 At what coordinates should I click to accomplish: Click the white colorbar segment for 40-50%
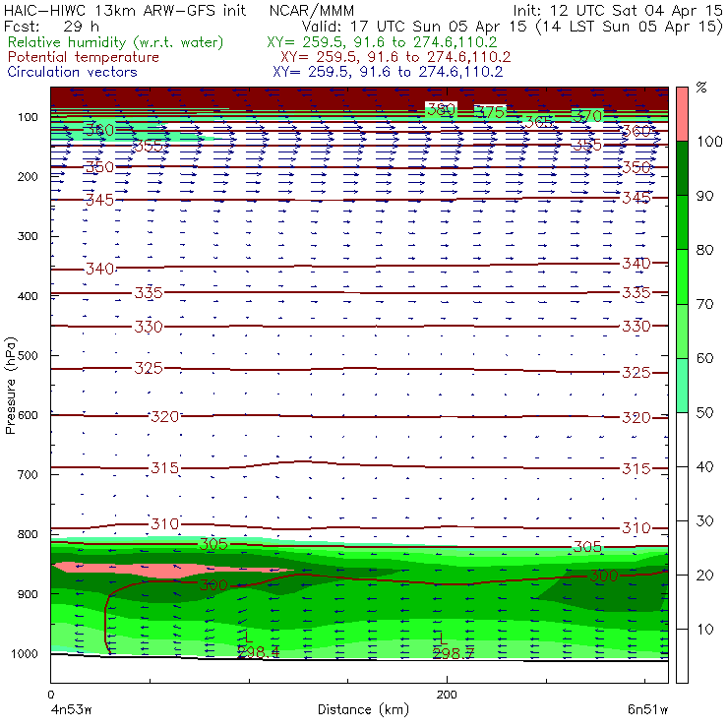tap(682, 439)
